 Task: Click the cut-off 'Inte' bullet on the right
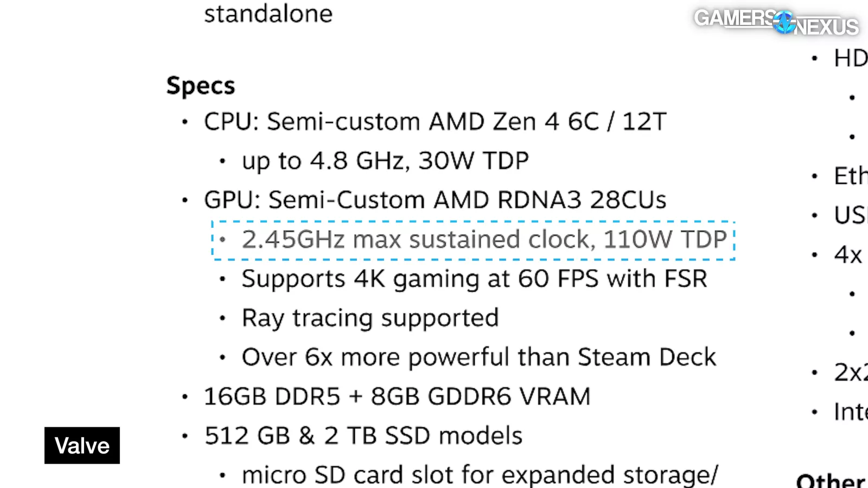tap(850, 412)
